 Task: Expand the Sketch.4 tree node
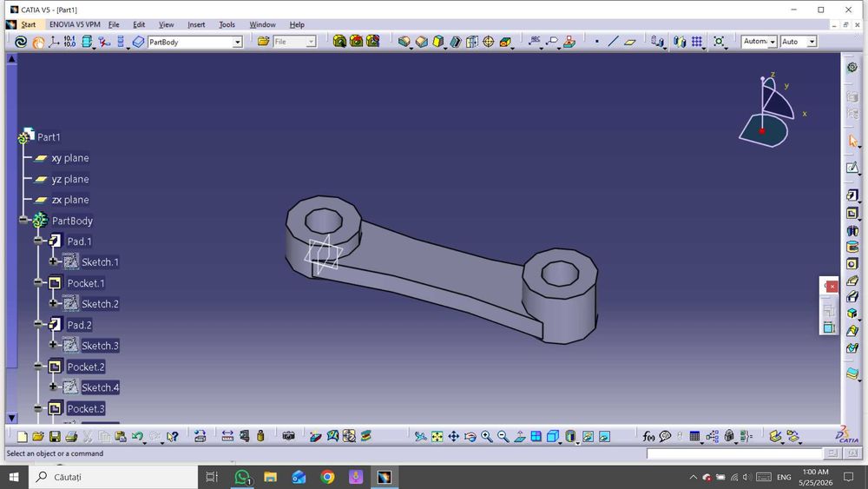(53, 387)
